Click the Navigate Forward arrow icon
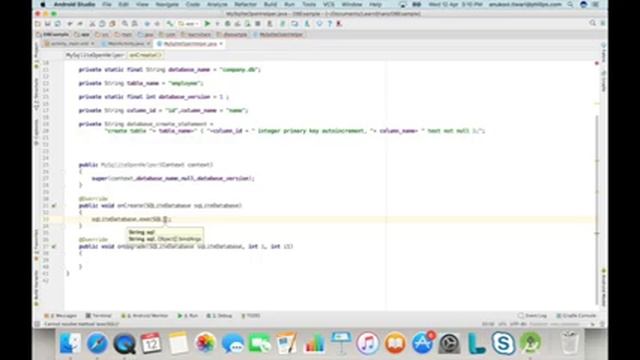 (x=157, y=24)
